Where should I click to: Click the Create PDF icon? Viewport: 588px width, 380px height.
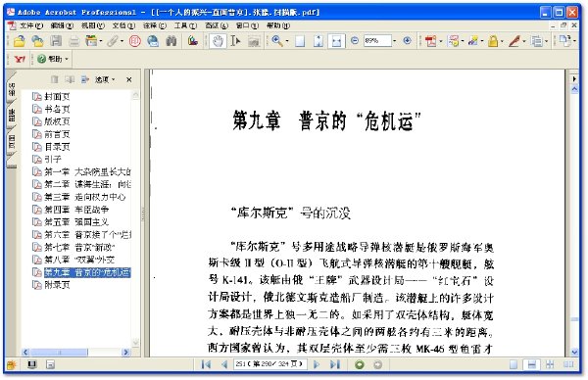tap(430, 40)
